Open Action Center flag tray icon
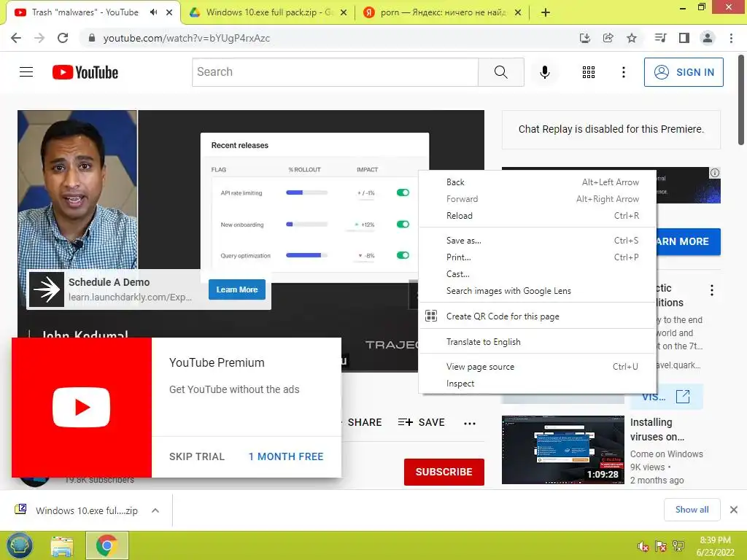Screen dimensions: 747x560 coord(660,546)
